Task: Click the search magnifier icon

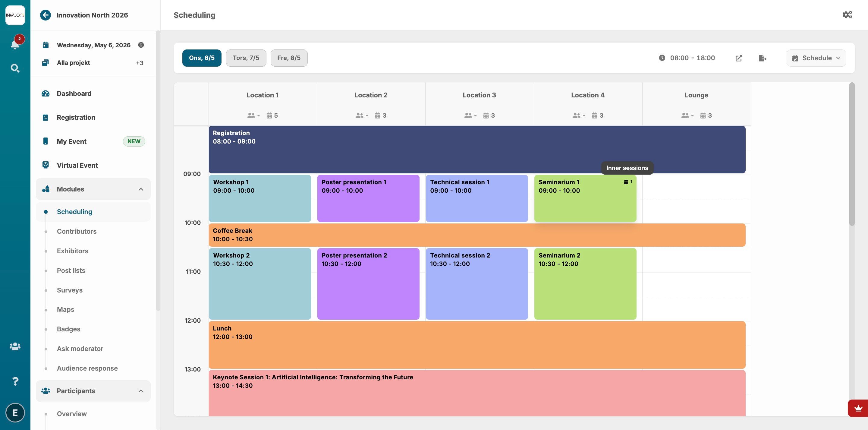Action: [x=15, y=68]
